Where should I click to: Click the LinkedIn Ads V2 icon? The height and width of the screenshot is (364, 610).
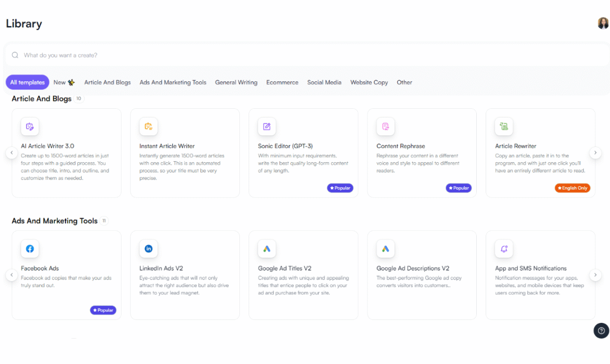tap(148, 249)
